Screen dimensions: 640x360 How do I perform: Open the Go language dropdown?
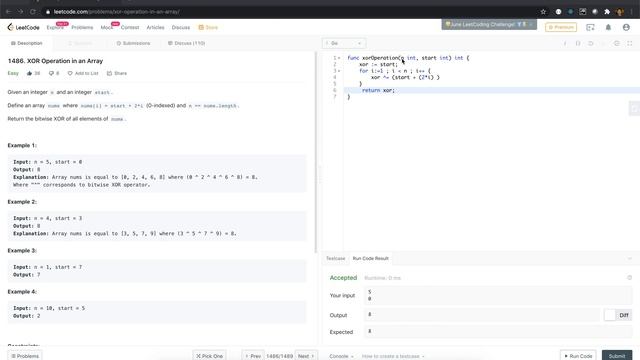(344, 43)
